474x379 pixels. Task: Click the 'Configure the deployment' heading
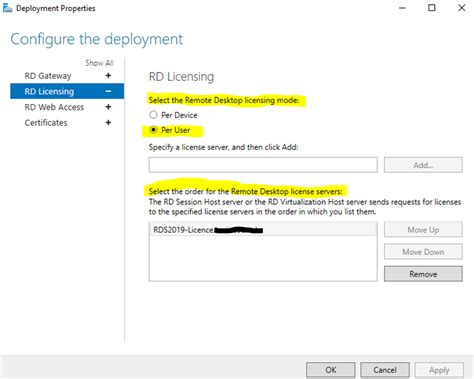[97, 39]
